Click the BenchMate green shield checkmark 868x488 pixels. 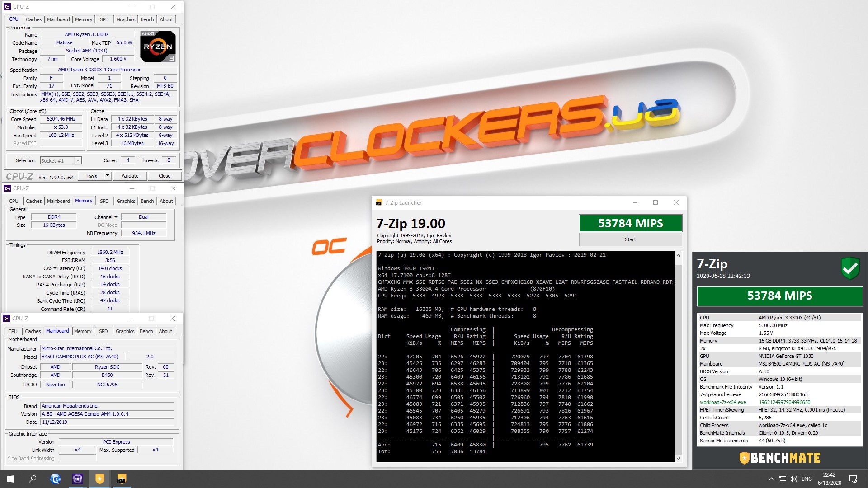pos(850,268)
